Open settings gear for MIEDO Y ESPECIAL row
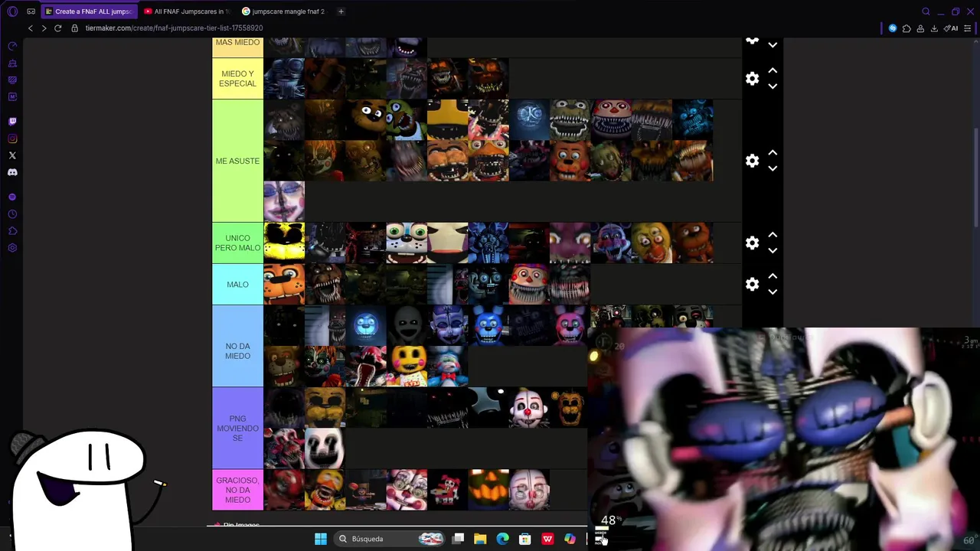 753,79
